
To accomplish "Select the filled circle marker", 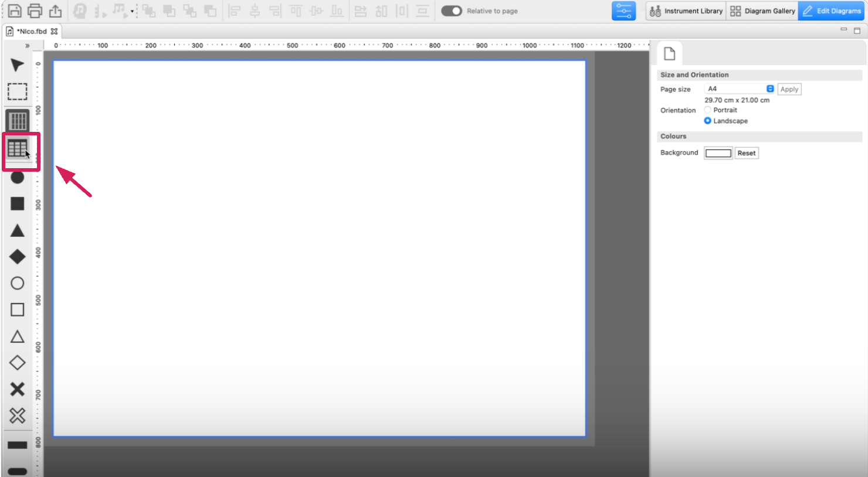I will click(x=17, y=177).
